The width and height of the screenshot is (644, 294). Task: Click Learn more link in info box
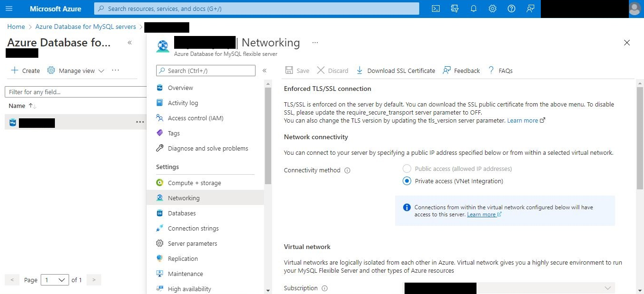pyautogui.click(x=484, y=214)
